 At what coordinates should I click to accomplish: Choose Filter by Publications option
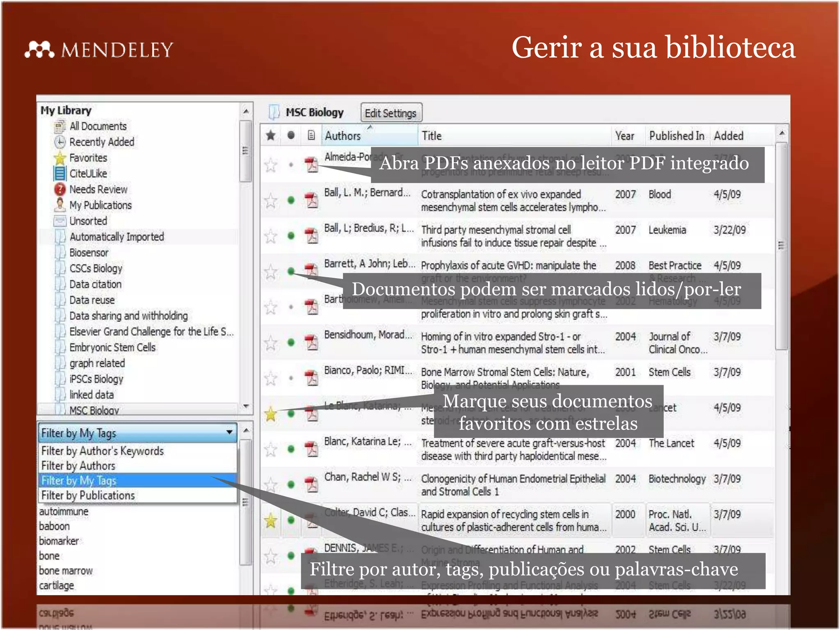tap(137, 495)
